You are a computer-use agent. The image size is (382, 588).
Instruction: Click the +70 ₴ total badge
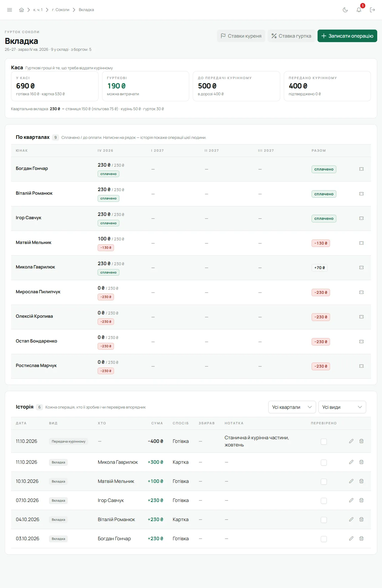click(x=319, y=268)
